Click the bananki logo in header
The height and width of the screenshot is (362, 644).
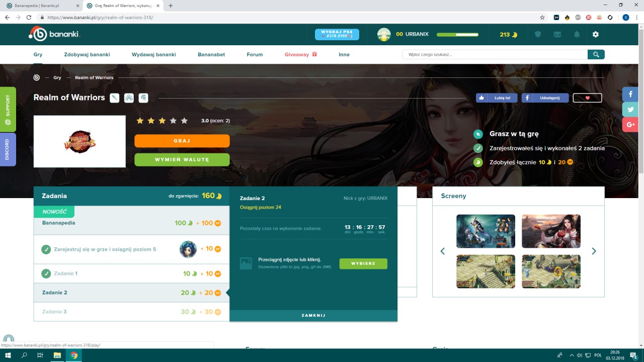tap(54, 34)
